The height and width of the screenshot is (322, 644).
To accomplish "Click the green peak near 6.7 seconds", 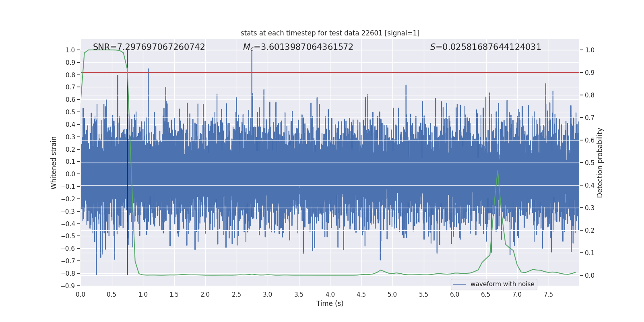I will [x=497, y=171].
